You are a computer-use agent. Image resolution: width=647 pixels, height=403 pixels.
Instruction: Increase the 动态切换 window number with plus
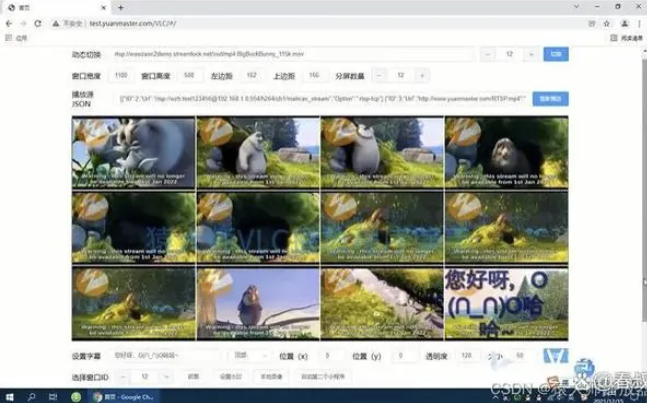pyautogui.click(x=531, y=54)
